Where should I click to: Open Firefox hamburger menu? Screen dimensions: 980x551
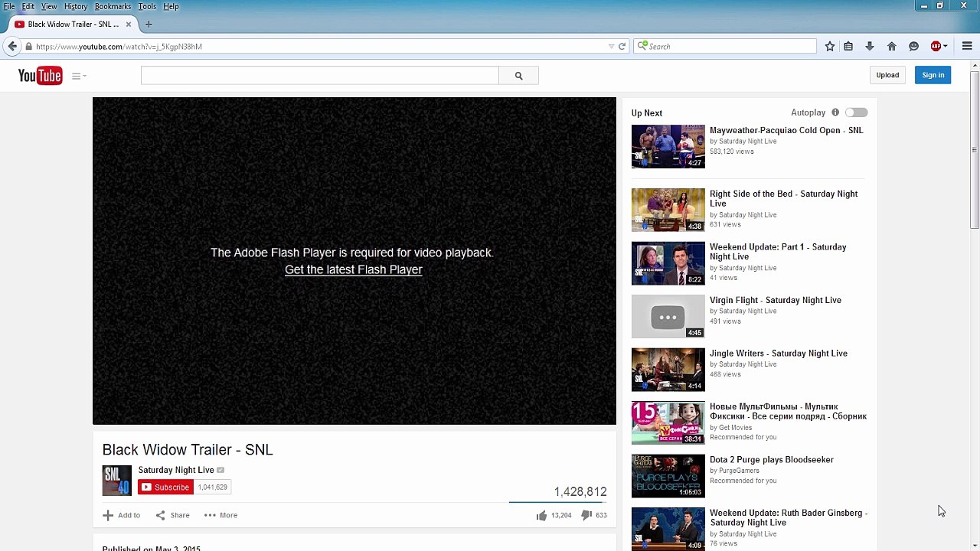967,47
